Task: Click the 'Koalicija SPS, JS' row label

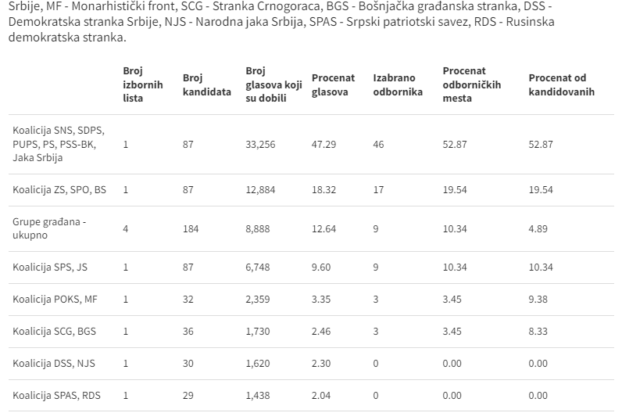Action: click(x=50, y=268)
